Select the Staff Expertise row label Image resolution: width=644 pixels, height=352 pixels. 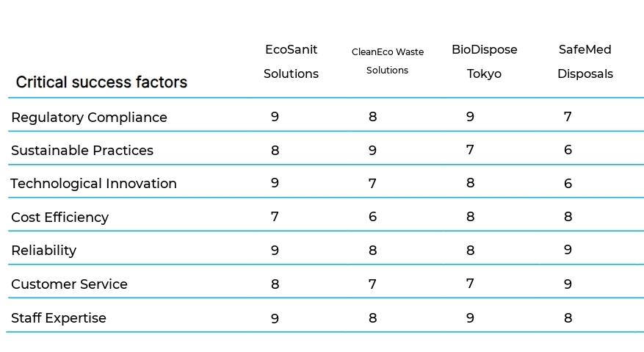click(x=58, y=318)
